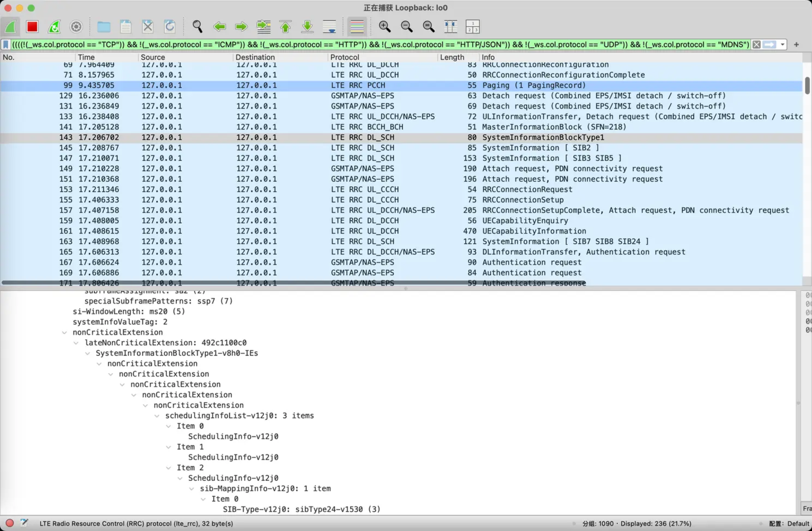
Task: Toggle packet list colorization
Action: point(357,26)
